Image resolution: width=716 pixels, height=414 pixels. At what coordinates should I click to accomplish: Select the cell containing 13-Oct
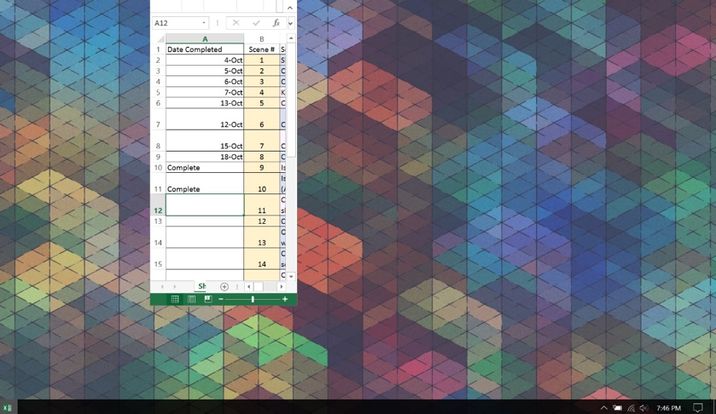click(205, 103)
